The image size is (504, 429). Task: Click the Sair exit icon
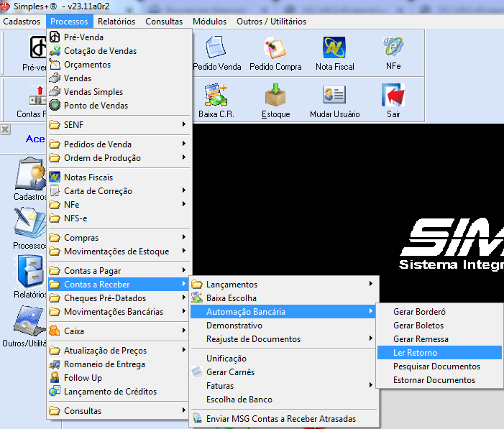393,95
